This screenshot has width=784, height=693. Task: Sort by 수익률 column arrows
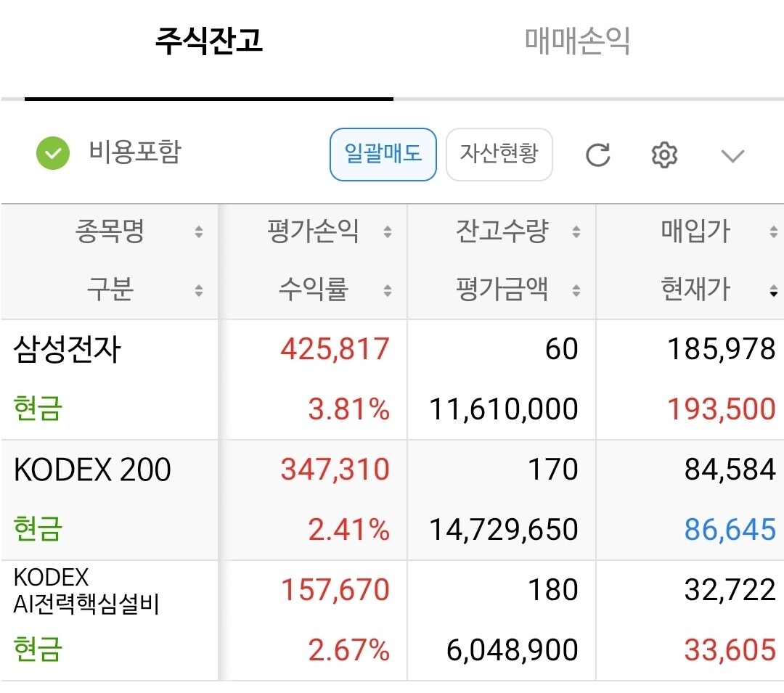pyautogui.click(x=388, y=291)
